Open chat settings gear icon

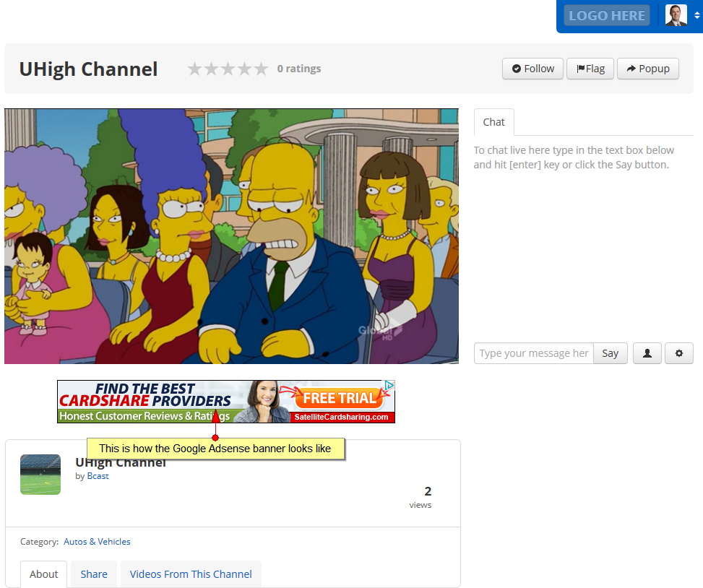point(678,353)
